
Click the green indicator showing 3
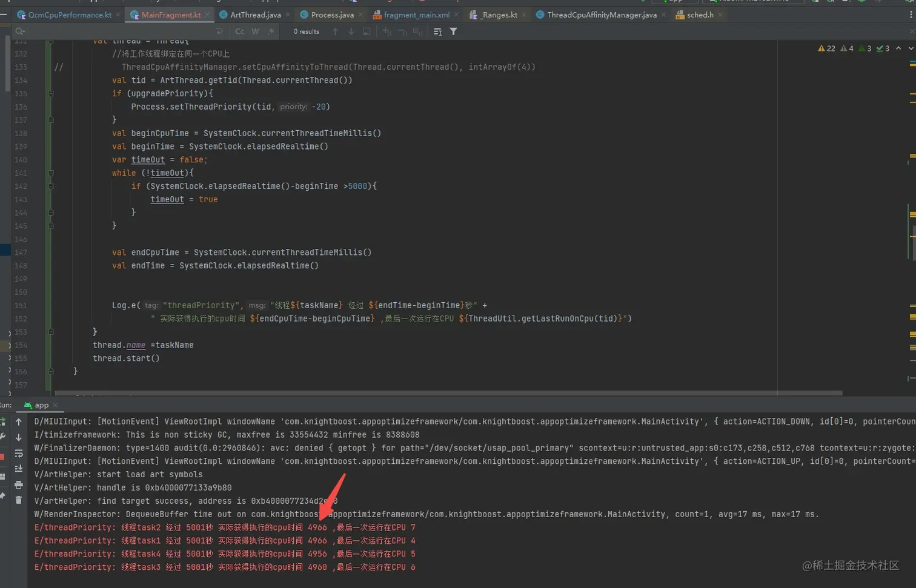click(865, 48)
